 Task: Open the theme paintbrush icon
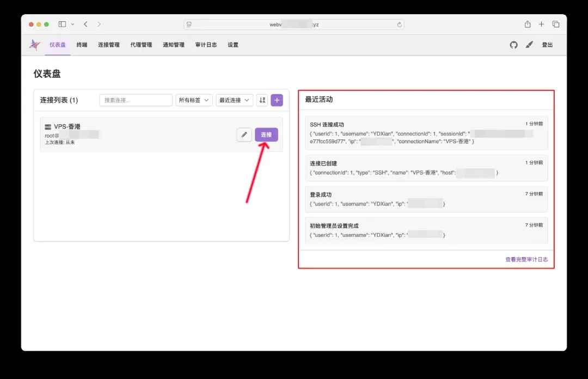point(529,45)
